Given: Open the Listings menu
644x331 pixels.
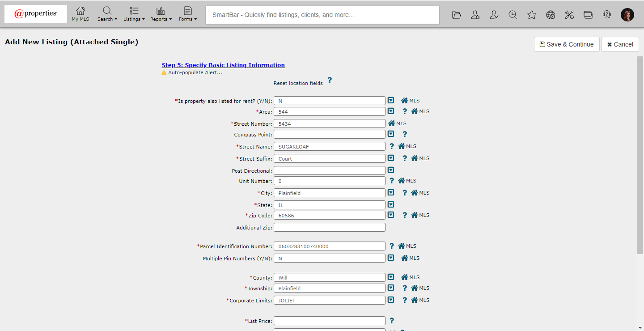Looking at the screenshot, I should tap(134, 14).
